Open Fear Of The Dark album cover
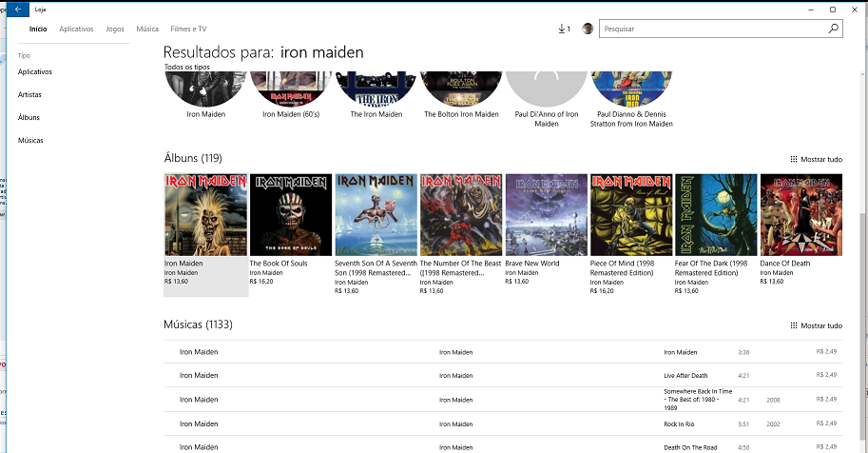The width and height of the screenshot is (868, 453). (x=716, y=214)
